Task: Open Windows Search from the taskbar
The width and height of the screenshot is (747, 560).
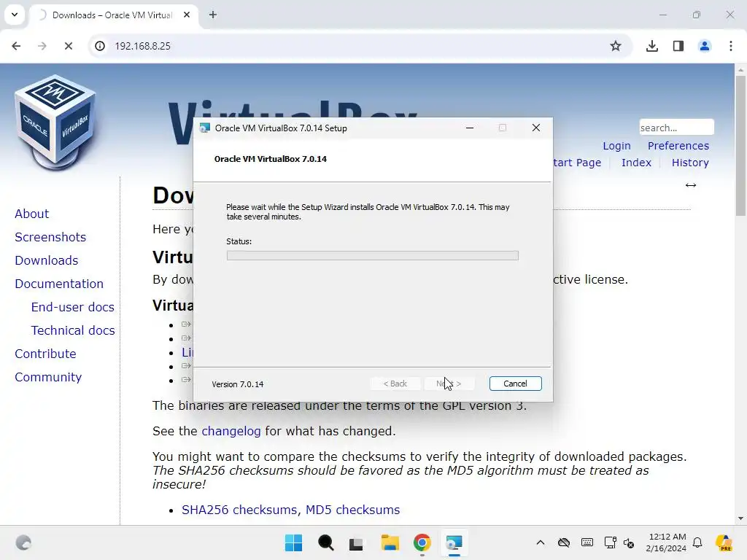Action: tap(326, 542)
